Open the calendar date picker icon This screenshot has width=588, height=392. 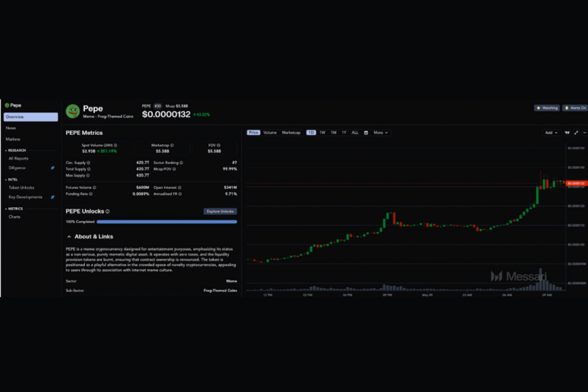pyautogui.click(x=366, y=133)
